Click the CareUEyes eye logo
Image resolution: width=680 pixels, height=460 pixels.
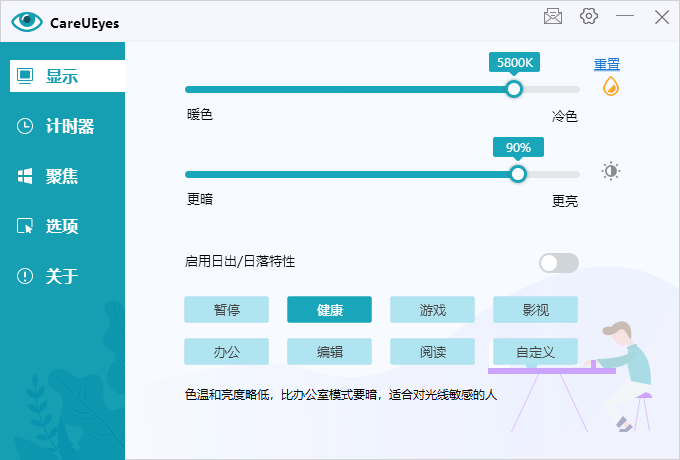pyautogui.click(x=27, y=21)
